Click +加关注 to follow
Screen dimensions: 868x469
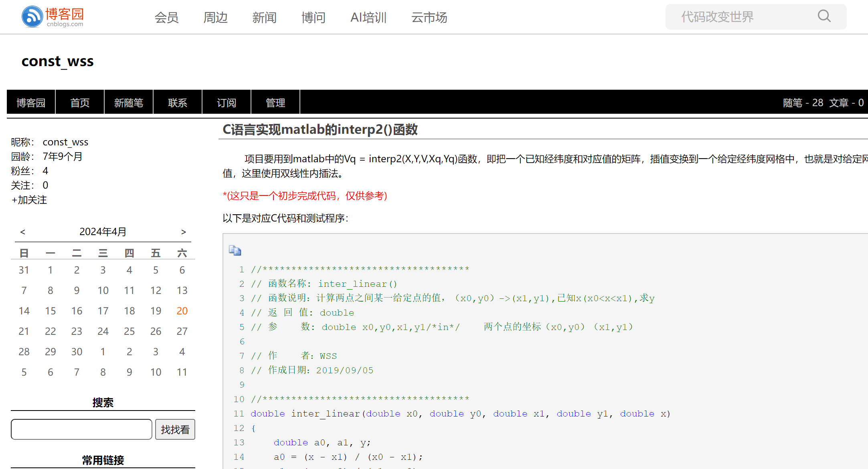(29, 200)
